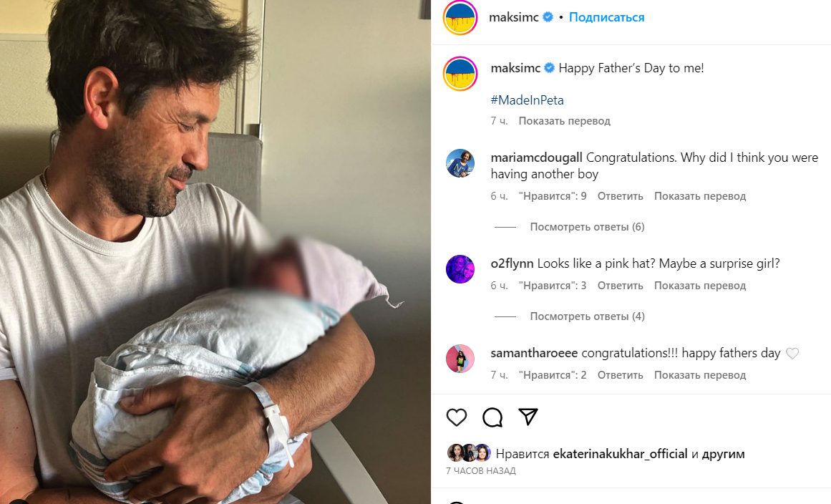Screen dimensions: 831x504
Task: Expand Посмотреть ответы (6) replies
Action: (587, 227)
